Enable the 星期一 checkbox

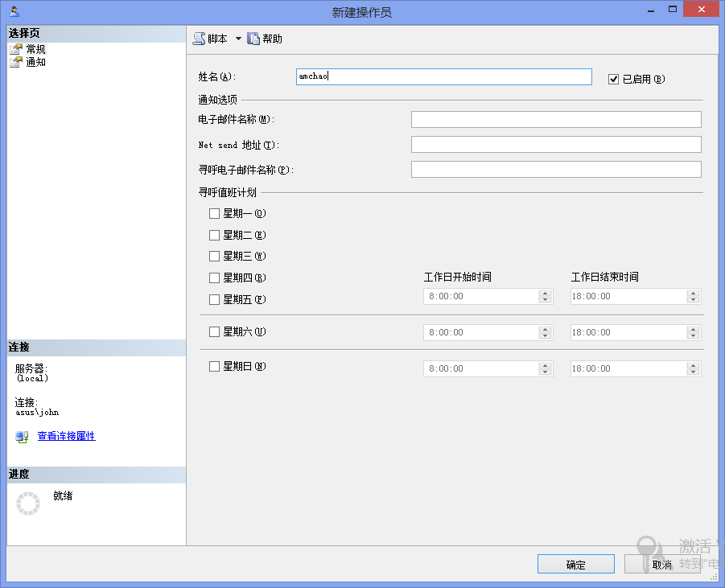[214, 214]
